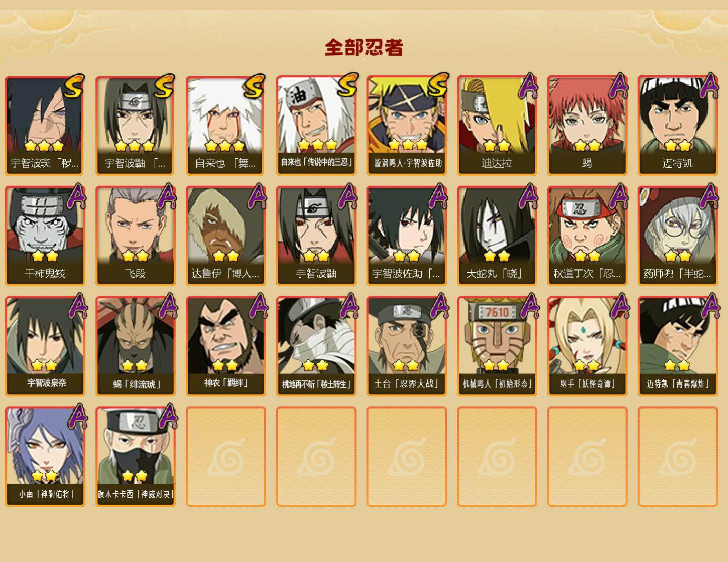This screenshot has height=562, width=728.
Task: Open the 干柿鬼鲛 character card
Action: [x=45, y=236]
